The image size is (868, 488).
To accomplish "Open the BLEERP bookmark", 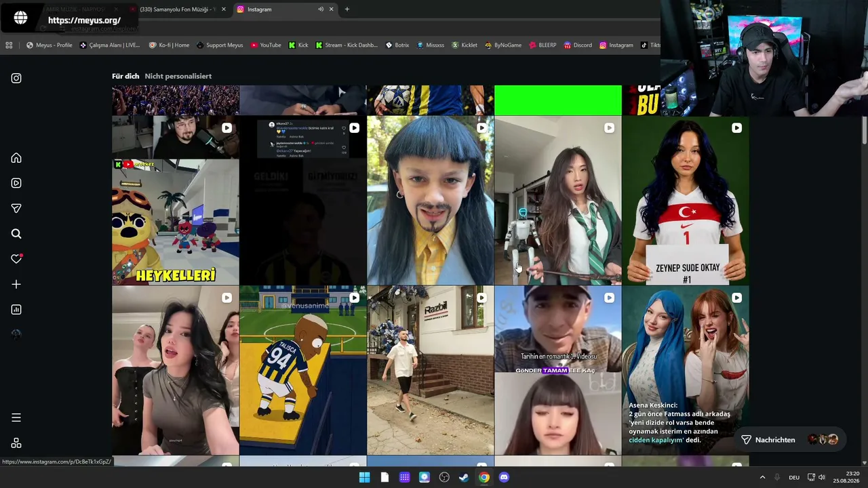I will tap(542, 45).
